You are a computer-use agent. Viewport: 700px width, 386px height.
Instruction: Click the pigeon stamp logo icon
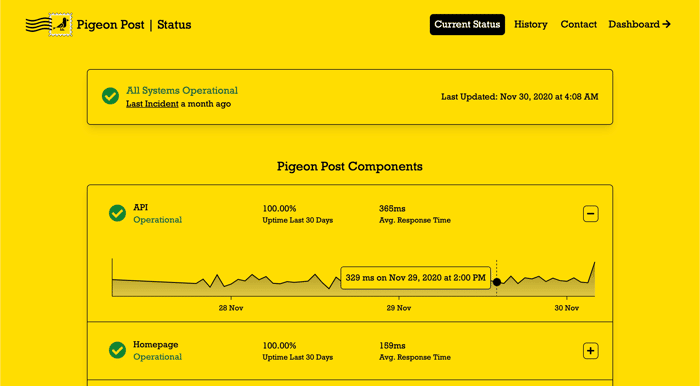(x=60, y=25)
